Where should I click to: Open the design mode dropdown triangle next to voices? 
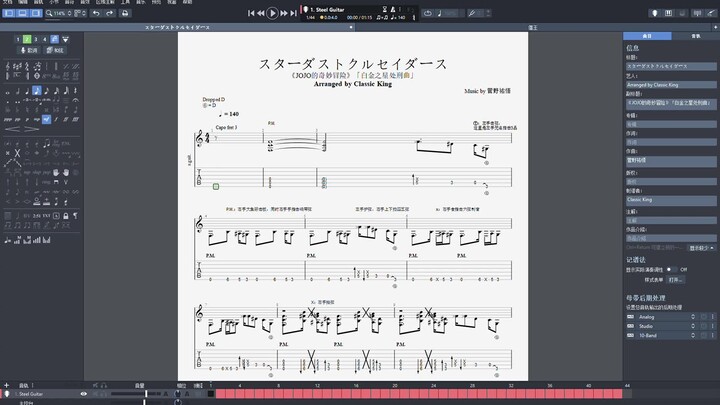66,39
